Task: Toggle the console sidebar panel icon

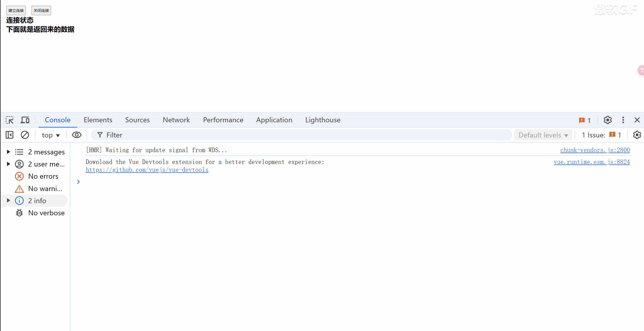Action: pos(10,135)
